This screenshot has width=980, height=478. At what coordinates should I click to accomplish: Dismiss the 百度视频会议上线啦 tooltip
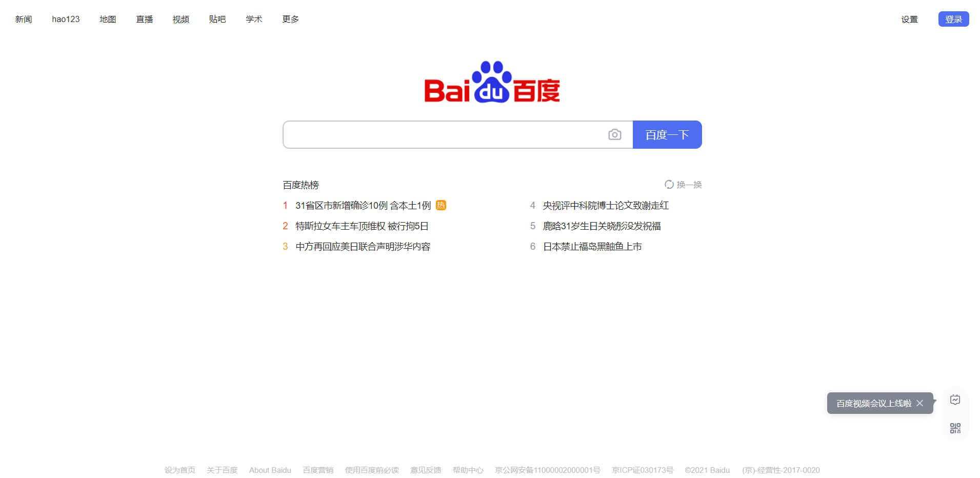coord(920,403)
